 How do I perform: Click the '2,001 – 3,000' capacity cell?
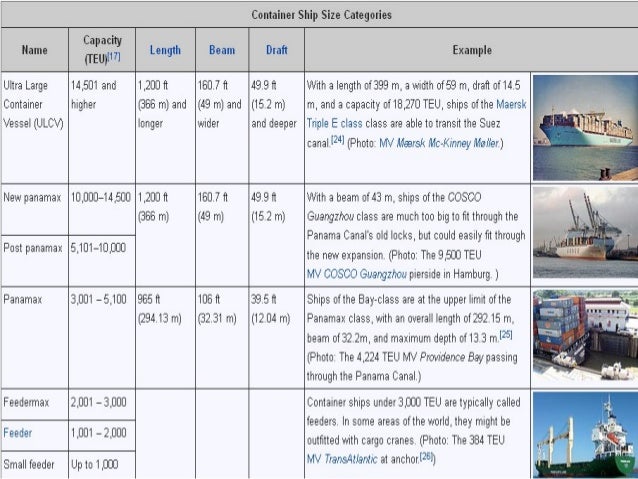pyautogui.click(x=102, y=405)
